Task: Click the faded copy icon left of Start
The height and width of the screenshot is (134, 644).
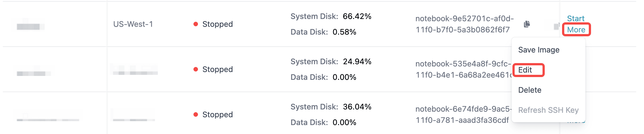Action: click(x=556, y=27)
